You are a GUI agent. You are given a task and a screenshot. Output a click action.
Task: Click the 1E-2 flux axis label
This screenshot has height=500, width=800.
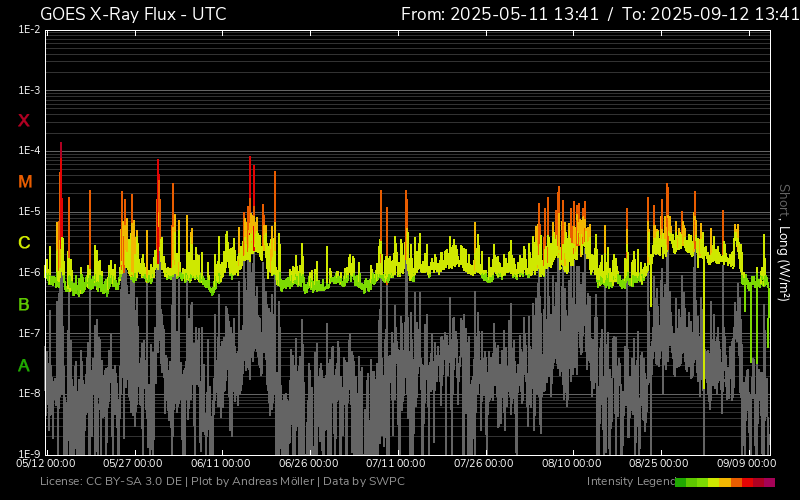[x=29, y=30]
